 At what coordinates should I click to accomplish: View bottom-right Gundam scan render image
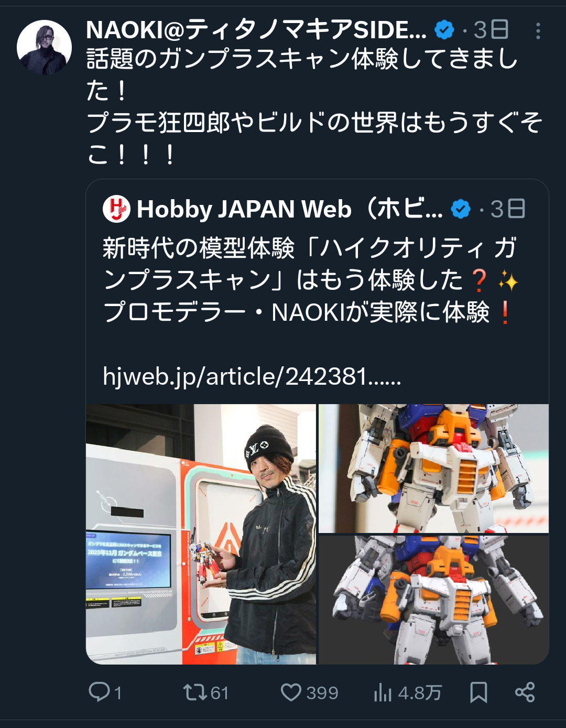[434, 600]
